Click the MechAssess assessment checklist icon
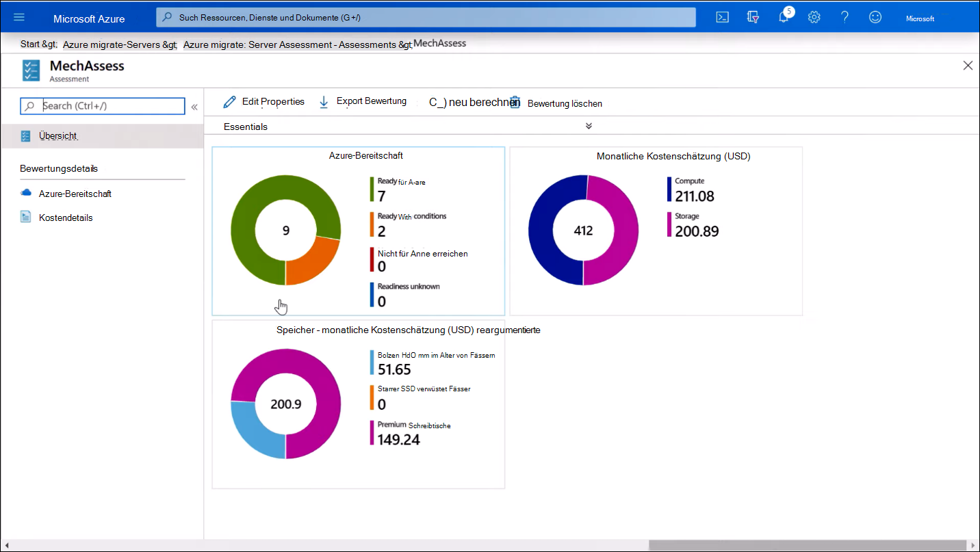Viewport: 980px width, 552px height. click(x=31, y=70)
